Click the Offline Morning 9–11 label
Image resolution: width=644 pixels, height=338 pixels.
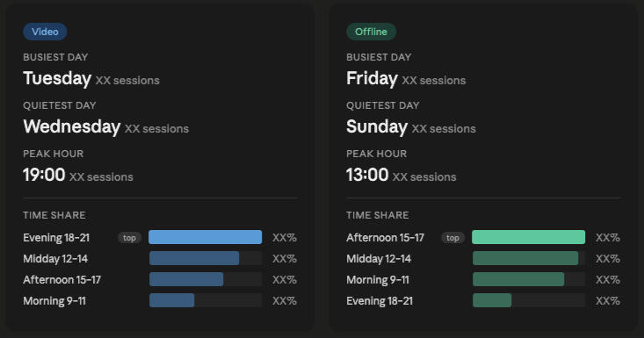point(378,280)
